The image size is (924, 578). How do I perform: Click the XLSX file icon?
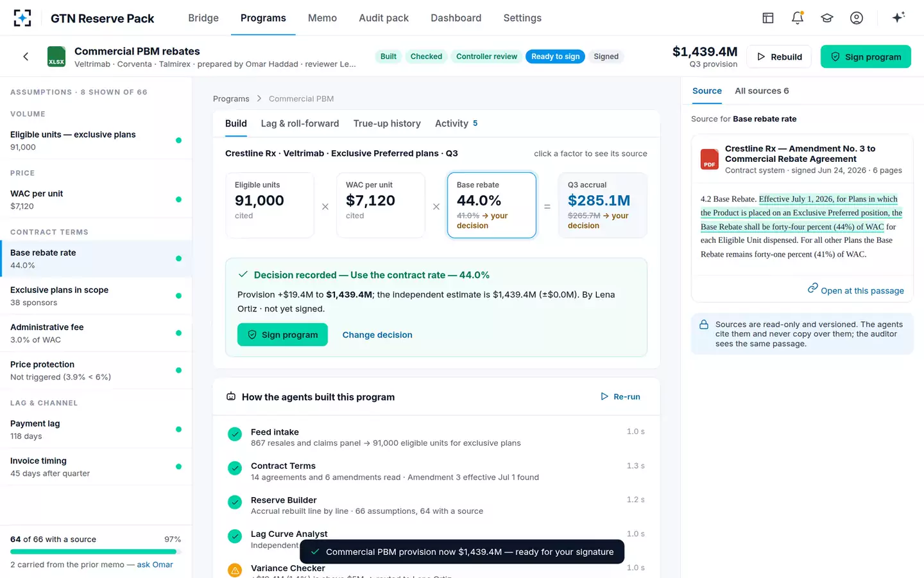click(56, 57)
